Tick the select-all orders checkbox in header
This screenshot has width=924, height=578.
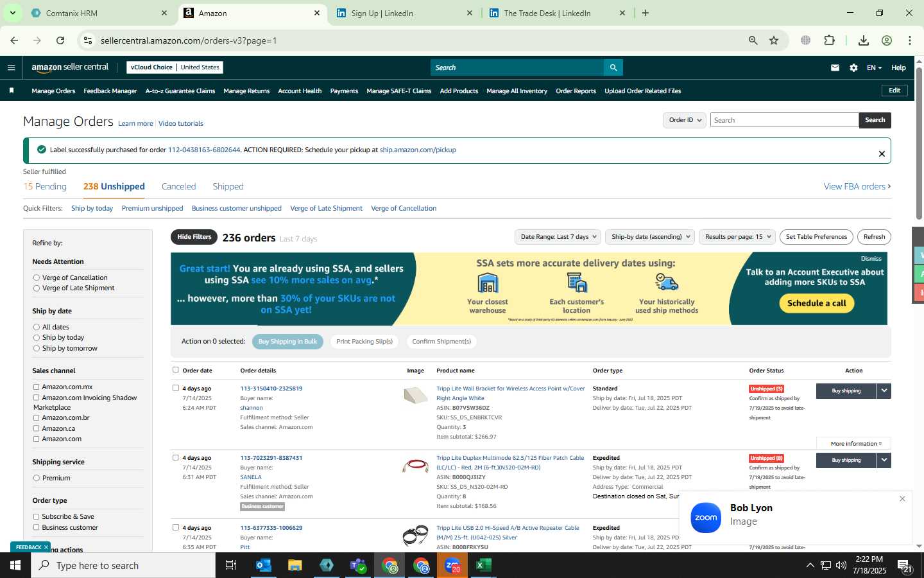tap(176, 370)
